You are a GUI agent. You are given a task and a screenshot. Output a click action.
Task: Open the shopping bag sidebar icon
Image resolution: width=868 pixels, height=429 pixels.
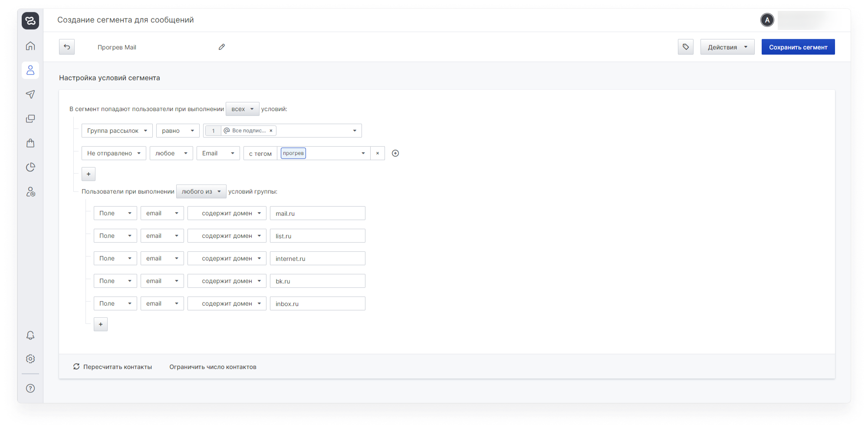[x=30, y=143]
